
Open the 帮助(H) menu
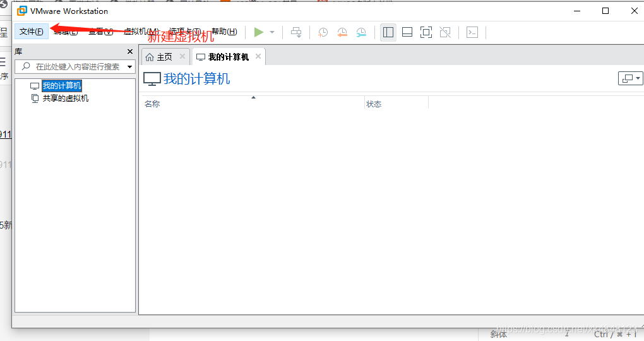pyautogui.click(x=224, y=32)
